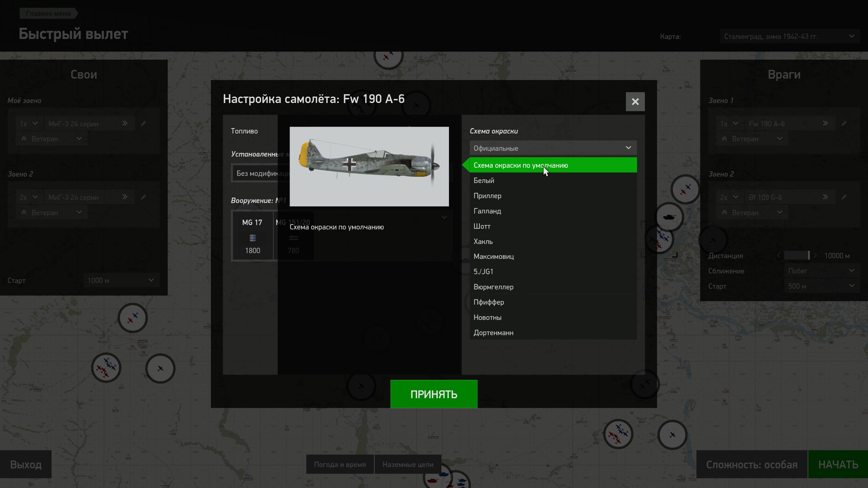The height and width of the screenshot is (488, 868).
Task: Click the group dogfight marker near bottom right
Action: [x=618, y=434]
